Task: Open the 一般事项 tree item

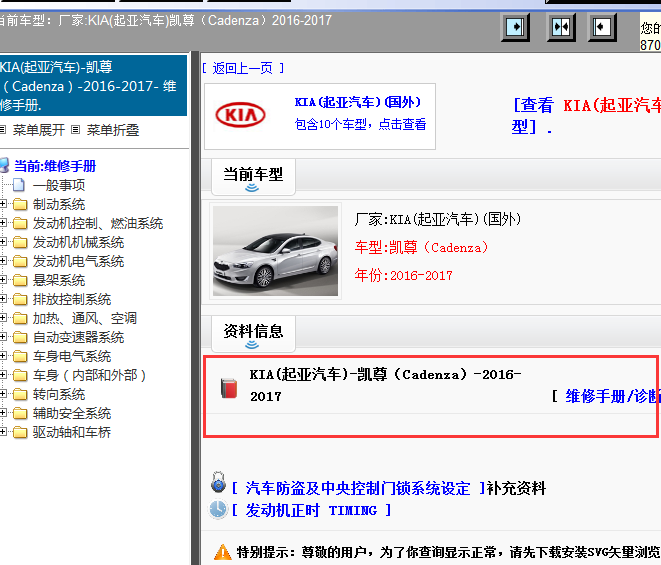Action: coord(59,185)
